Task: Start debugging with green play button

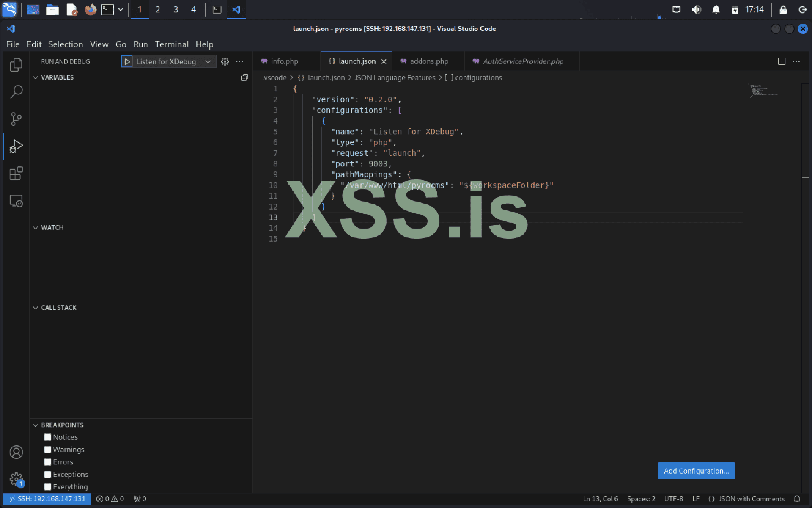Action: (x=127, y=61)
